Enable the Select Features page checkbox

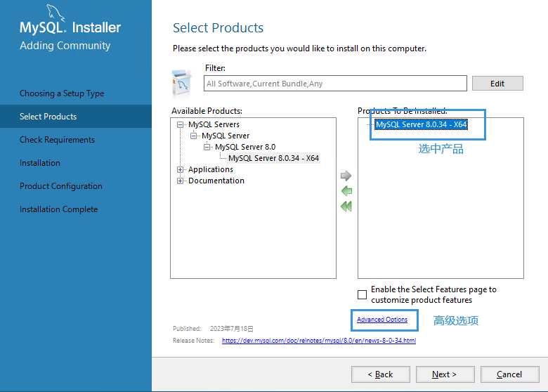(x=362, y=294)
